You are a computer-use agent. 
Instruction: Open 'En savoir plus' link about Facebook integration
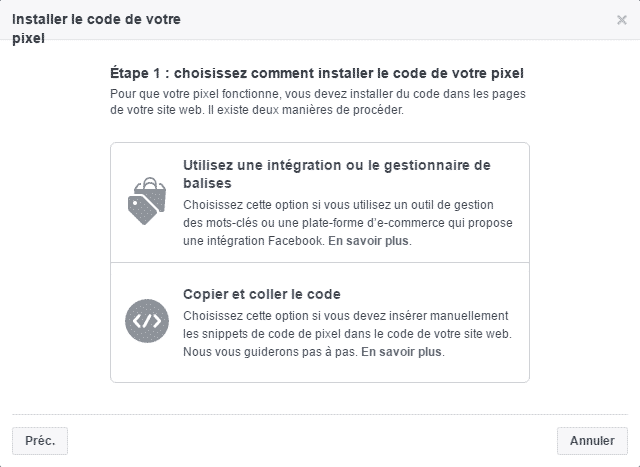(x=369, y=241)
